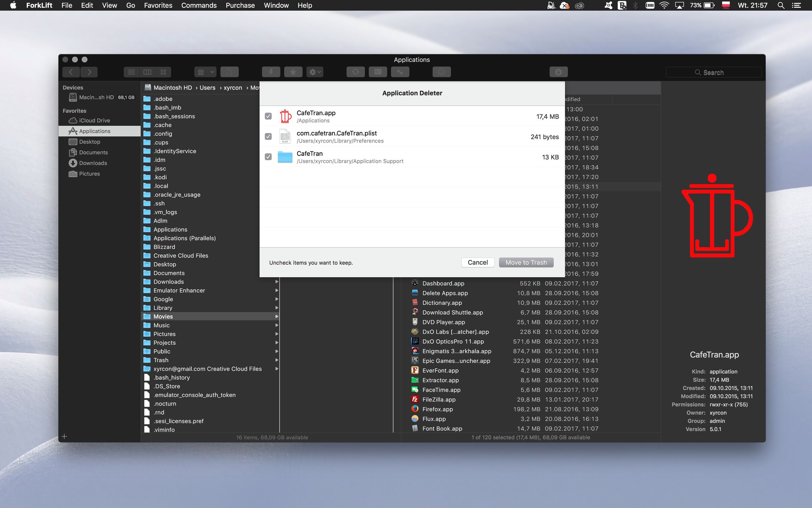Switch to column view mode
This screenshot has width=812, height=508.
click(147, 72)
